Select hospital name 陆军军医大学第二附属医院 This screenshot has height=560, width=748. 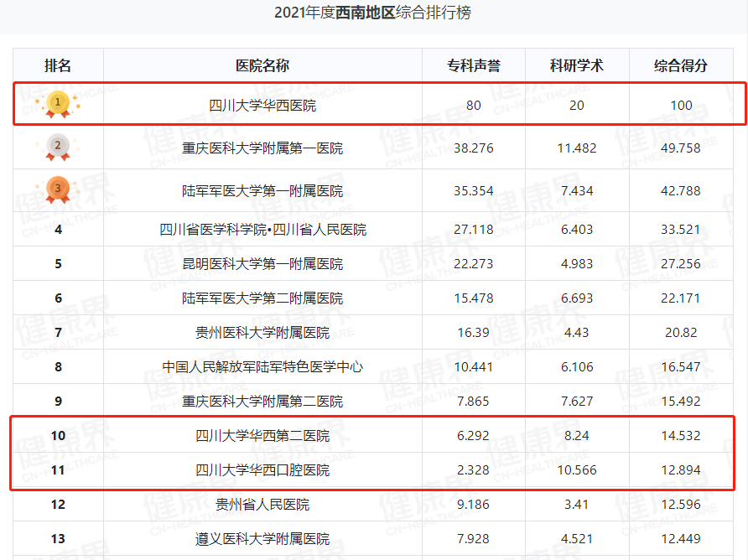pyautogui.click(x=262, y=298)
